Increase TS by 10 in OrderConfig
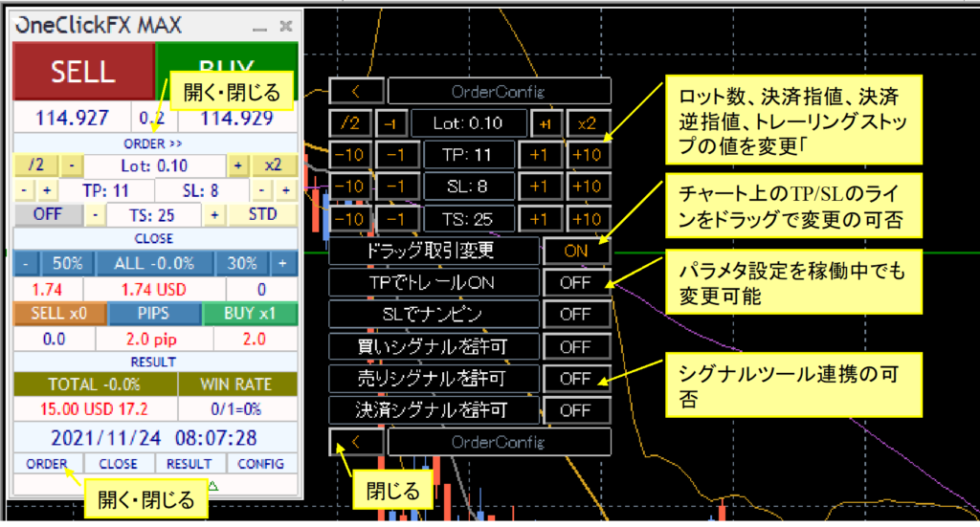 pyautogui.click(x=588, y=219)
